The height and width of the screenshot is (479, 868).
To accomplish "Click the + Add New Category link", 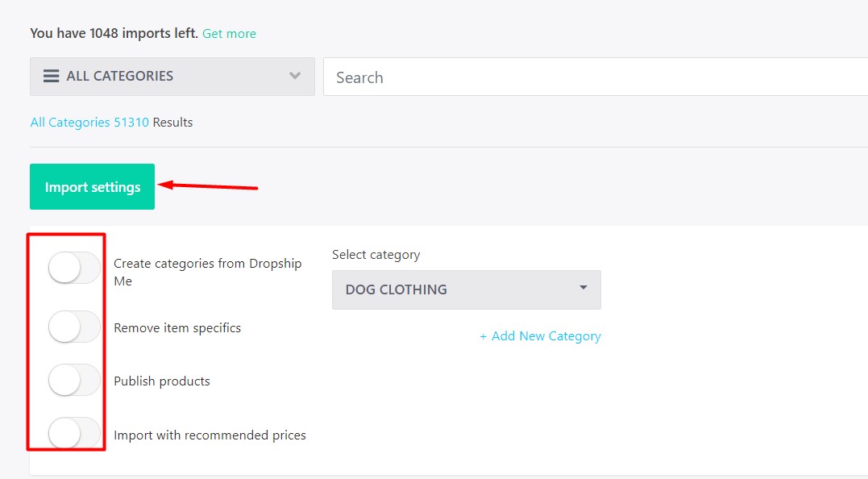I will (x=540, y=336).
